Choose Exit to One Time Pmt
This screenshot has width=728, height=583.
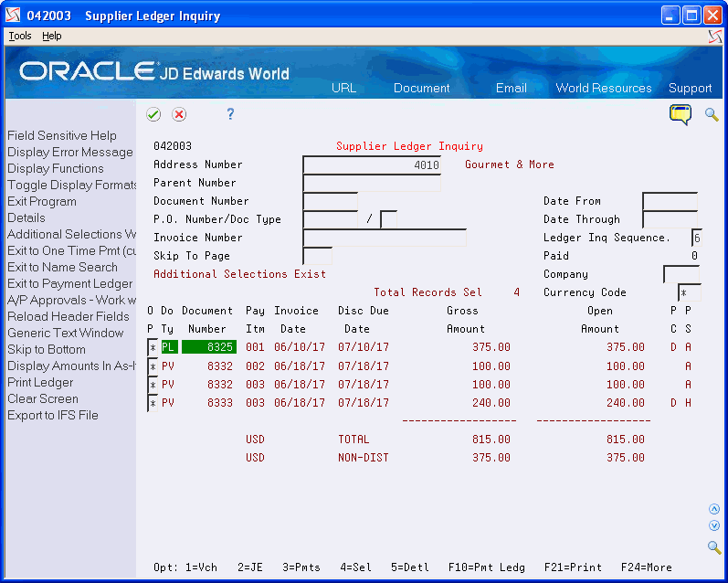71,250
